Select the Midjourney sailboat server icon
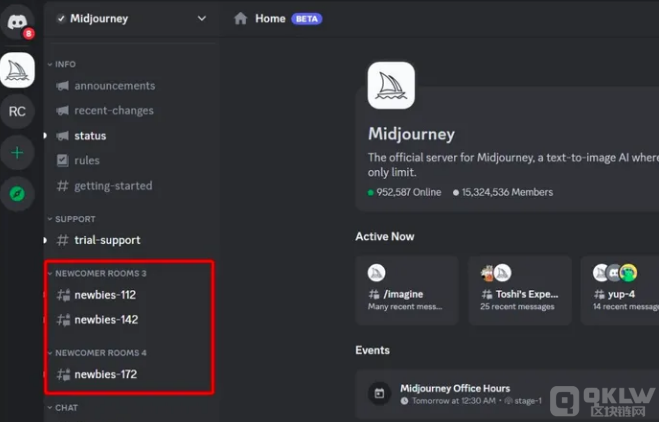Viewport: 659px width, 422px height. tap(17, 70)
